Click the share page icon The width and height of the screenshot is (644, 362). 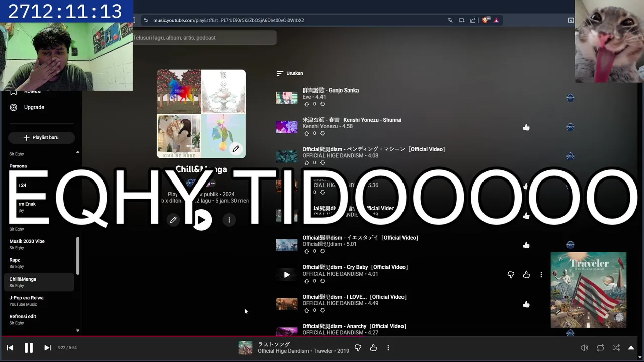pyautogui.click(x=473, y=20)
